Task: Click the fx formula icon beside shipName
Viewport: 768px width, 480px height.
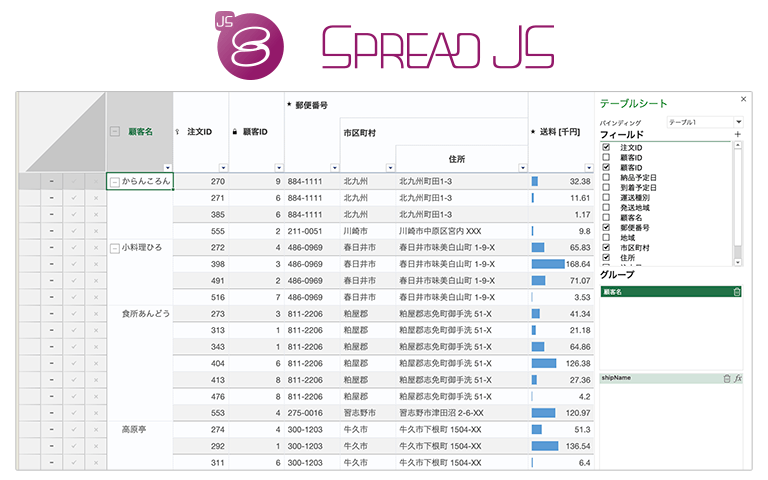Action: (739, 379)
